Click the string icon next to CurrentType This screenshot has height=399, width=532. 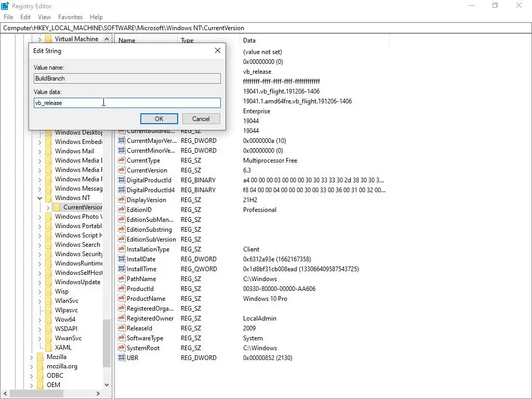pyautogui.click(x=122, y=160)
